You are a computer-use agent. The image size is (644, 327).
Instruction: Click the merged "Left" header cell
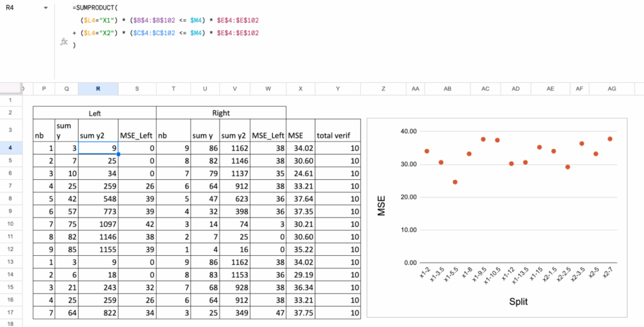[94, 113]
